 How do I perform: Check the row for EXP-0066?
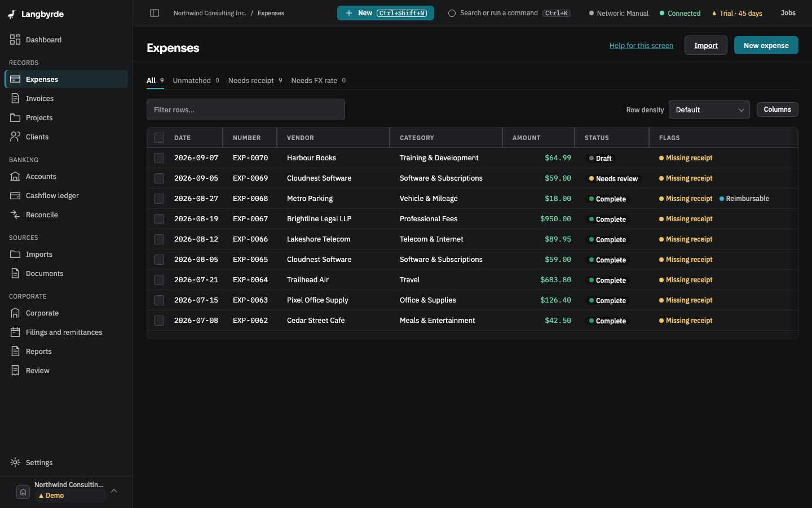pos(159,239)
